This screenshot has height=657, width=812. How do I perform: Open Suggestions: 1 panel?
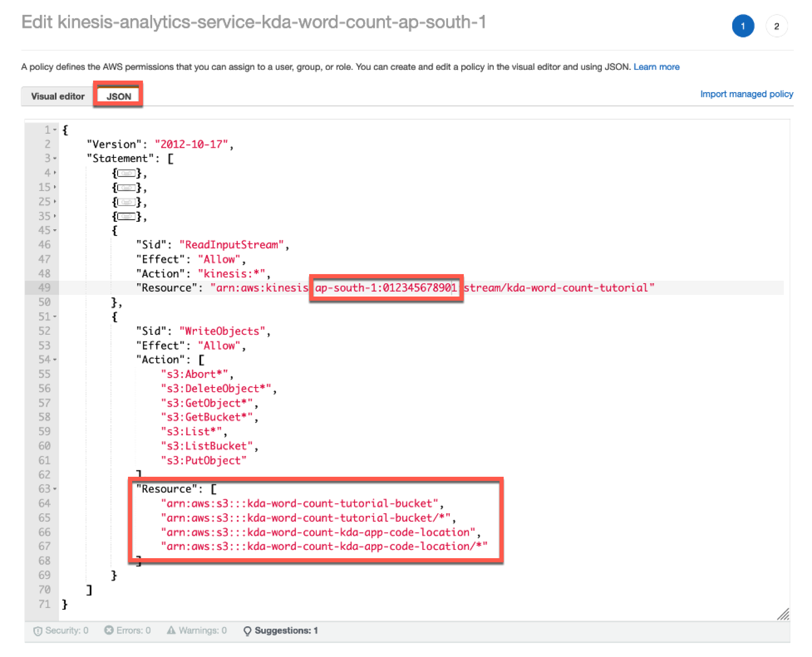click(281, 630)
